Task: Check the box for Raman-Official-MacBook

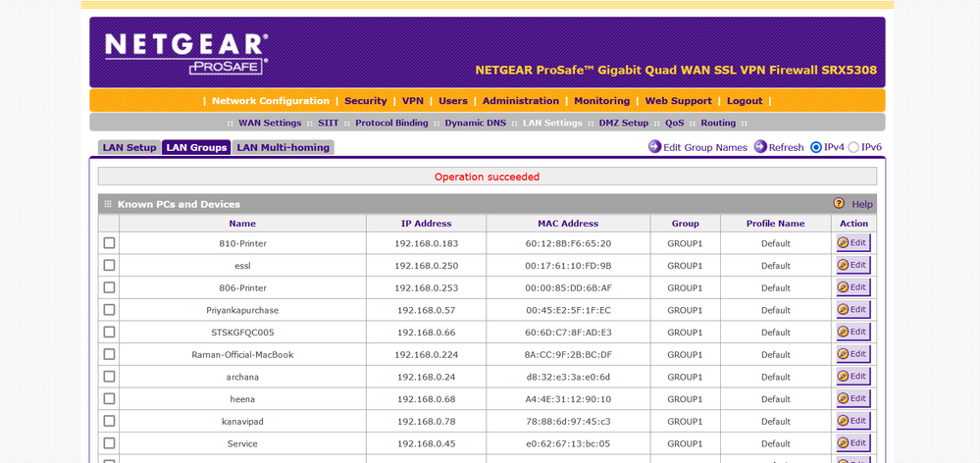Action: [109, 354]
